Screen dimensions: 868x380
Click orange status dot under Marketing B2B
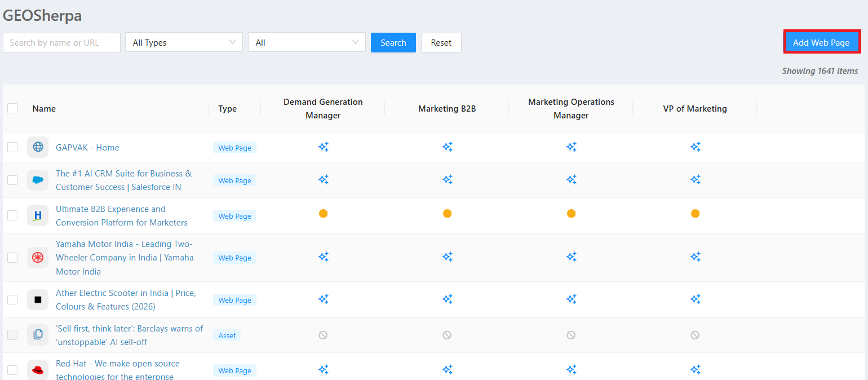coord(447,213)
